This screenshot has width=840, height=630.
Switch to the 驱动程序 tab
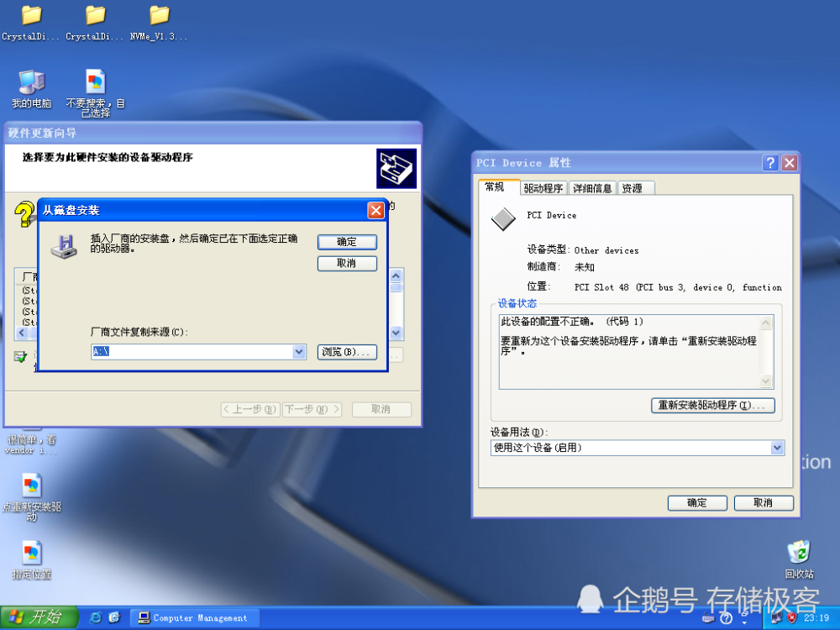coord(543,187)
